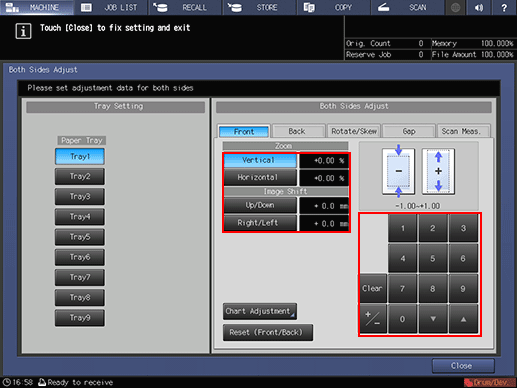Tap the down arrow key on keypad
The image size is (517, 388).
click(x=433, y=319)
